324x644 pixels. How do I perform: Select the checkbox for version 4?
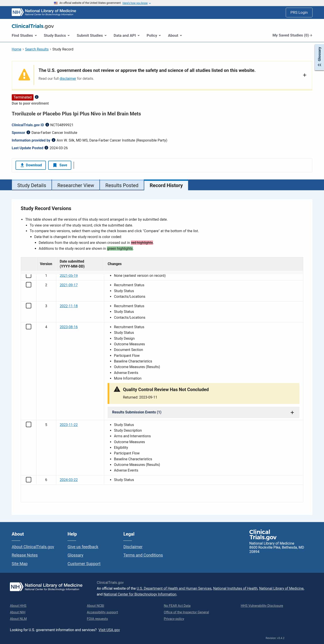[29, 327]
